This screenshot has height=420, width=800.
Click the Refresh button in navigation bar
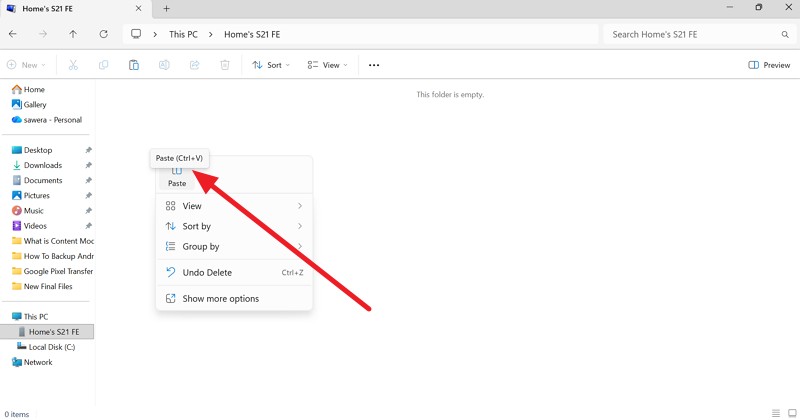[x=103, y=34]
